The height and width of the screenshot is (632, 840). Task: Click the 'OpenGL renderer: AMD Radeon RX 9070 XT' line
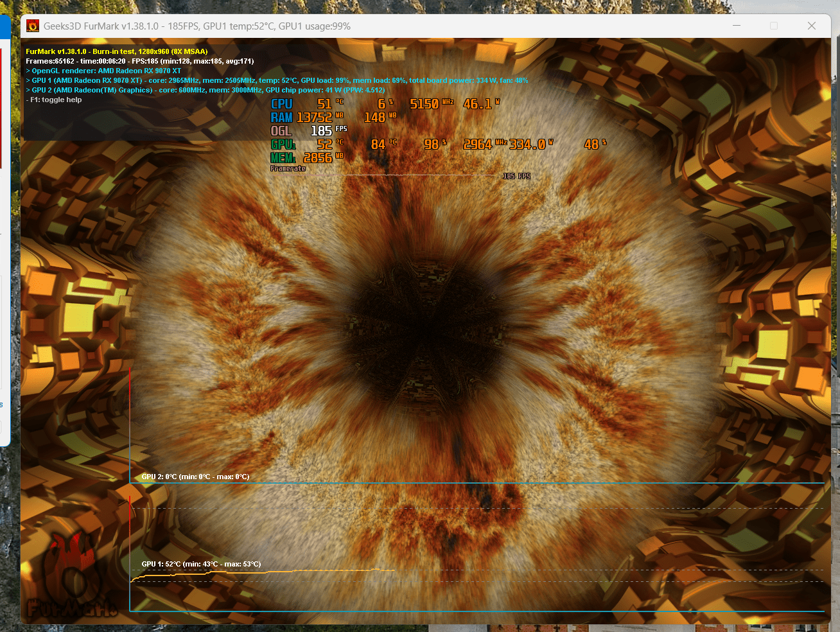tap(103, 71)
